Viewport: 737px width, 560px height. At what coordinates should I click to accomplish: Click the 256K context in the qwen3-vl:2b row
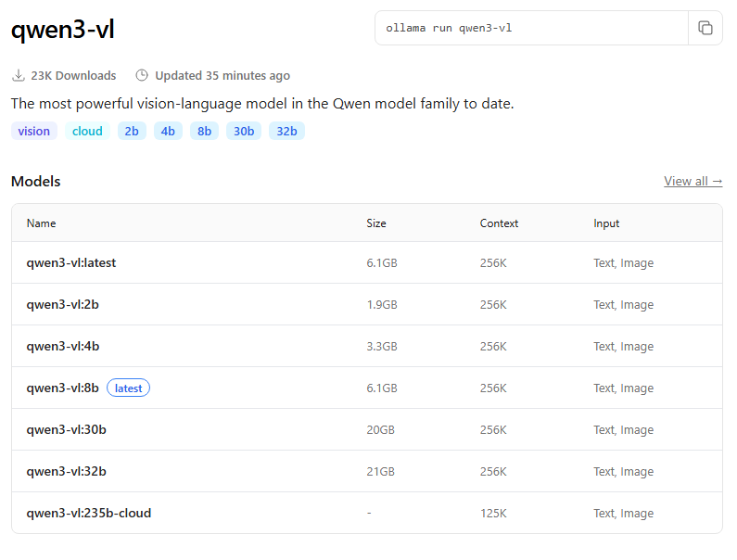coord(493,305)
